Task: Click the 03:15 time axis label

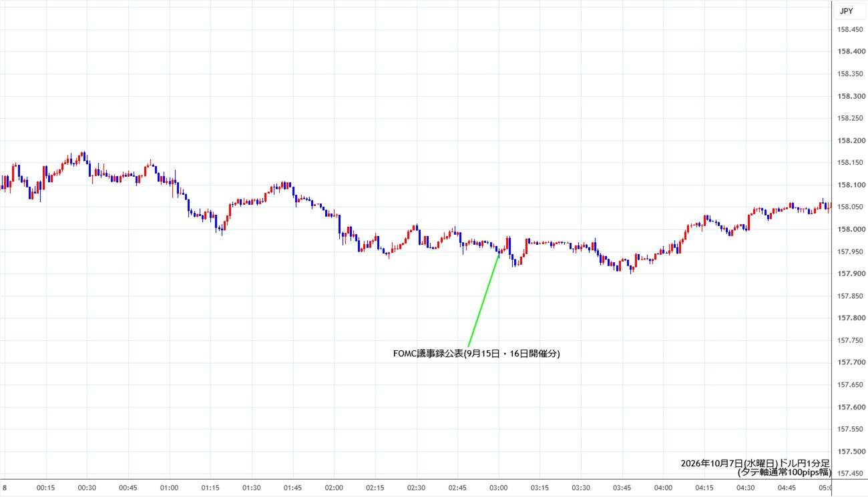Action: pyautogui.click(x=539, y=488)
